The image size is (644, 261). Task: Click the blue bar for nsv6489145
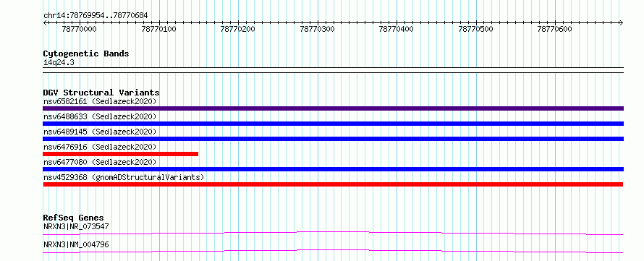333,139
